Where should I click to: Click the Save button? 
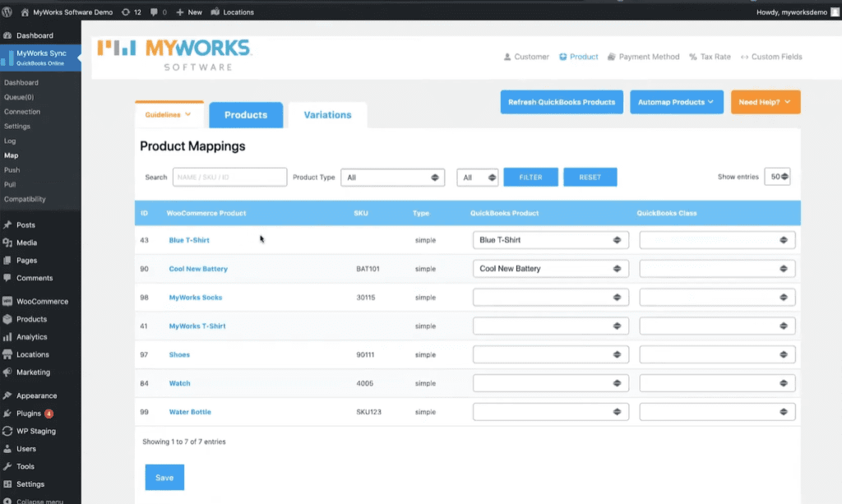coord(164,477)
